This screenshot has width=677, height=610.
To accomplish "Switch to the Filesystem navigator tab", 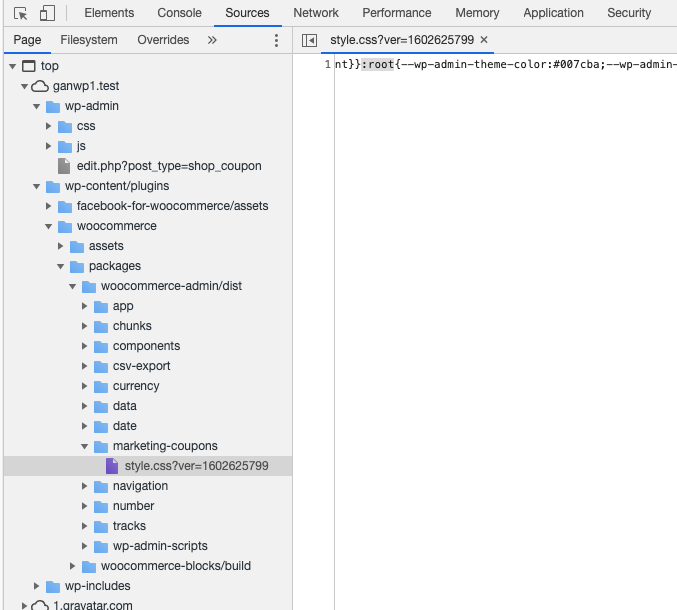I will pyautogui.click(x=89, y=40).
